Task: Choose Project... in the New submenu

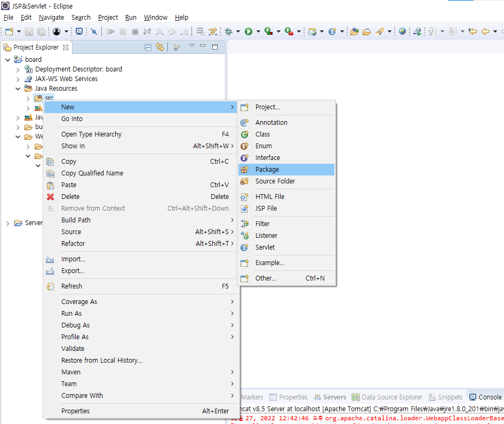Action: (x=286, y=107)
